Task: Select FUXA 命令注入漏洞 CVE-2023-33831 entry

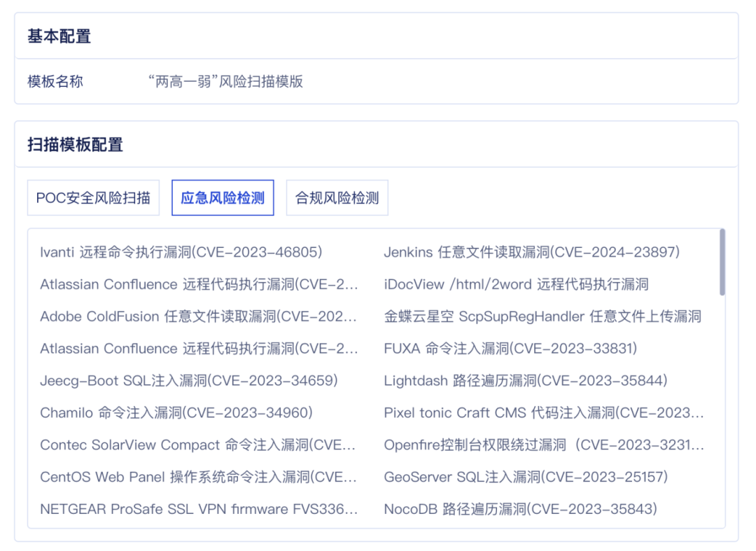Action: click(x=510, y=349)
